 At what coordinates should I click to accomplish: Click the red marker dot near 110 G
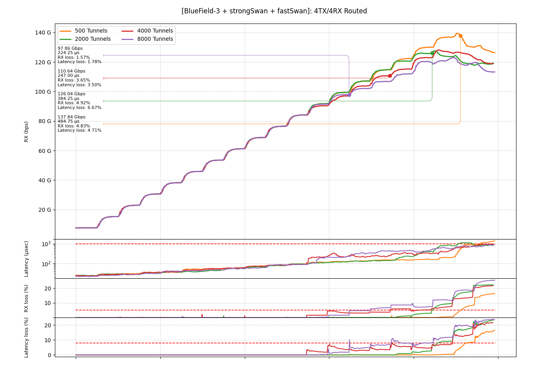click(390, 76)
